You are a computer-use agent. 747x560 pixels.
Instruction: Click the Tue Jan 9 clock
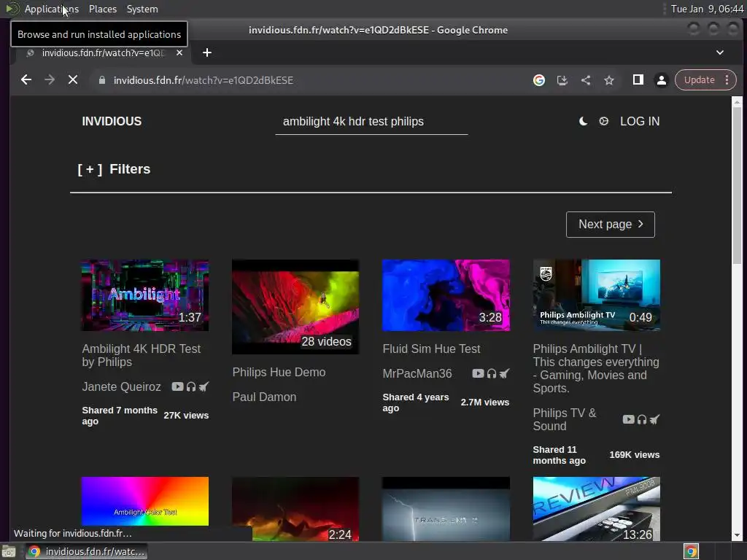click(707, 9)
